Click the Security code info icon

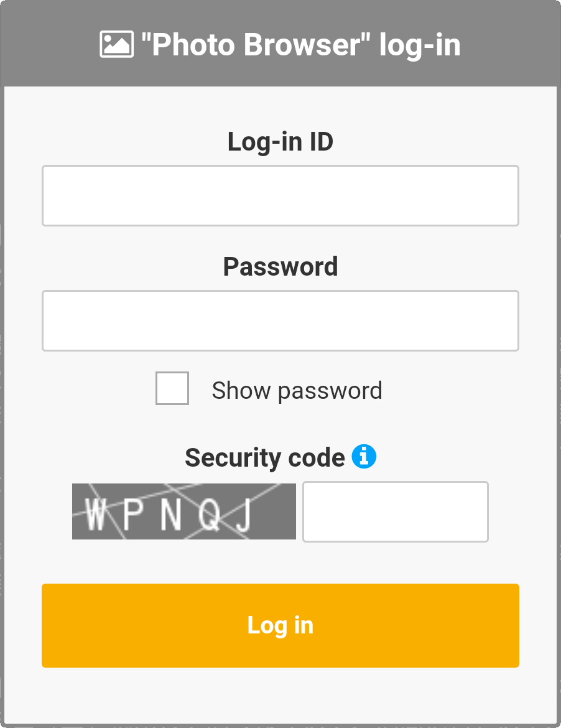click(x=364, y=457)
